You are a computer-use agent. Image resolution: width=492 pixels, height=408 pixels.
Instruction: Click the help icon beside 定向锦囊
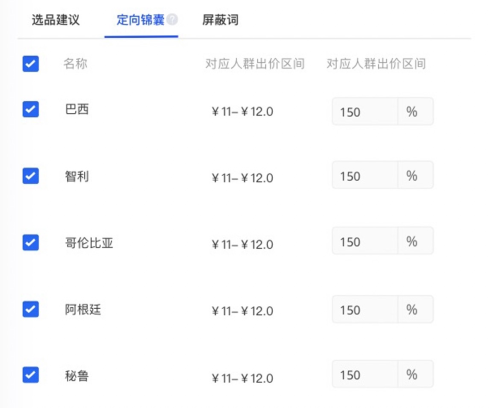pyautogui.click(x=172, y=20)
